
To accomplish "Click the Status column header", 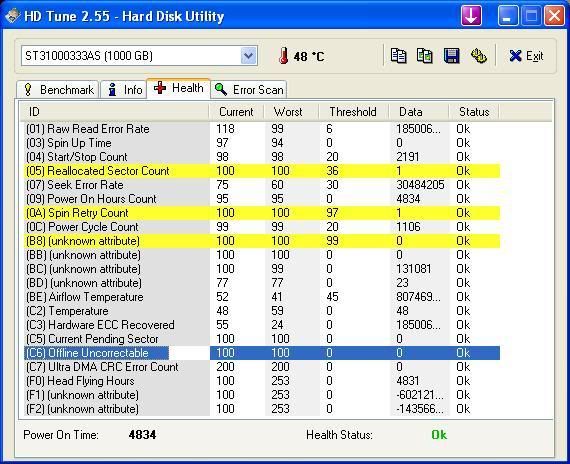I will 474,112.
